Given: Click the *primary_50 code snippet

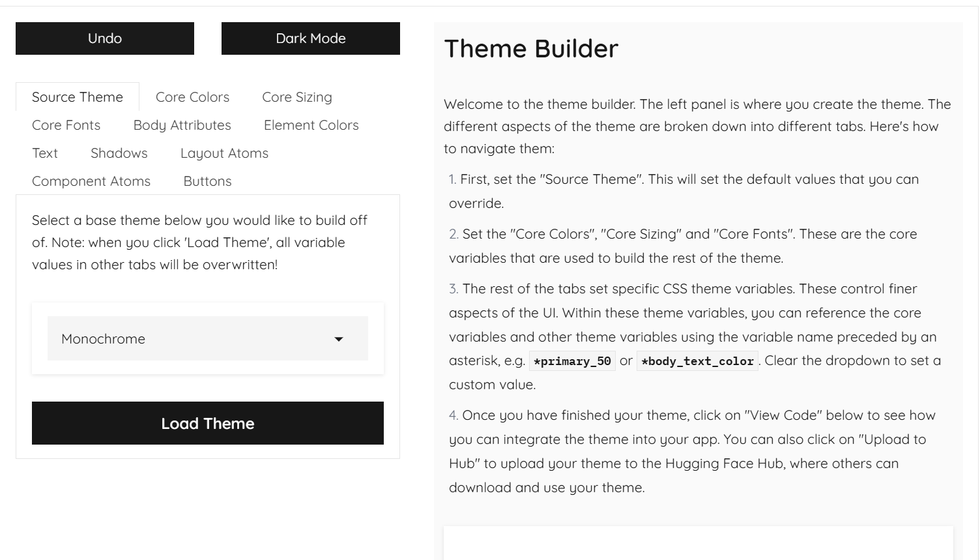Looking at the screenshot, I should tap(572, 361).
